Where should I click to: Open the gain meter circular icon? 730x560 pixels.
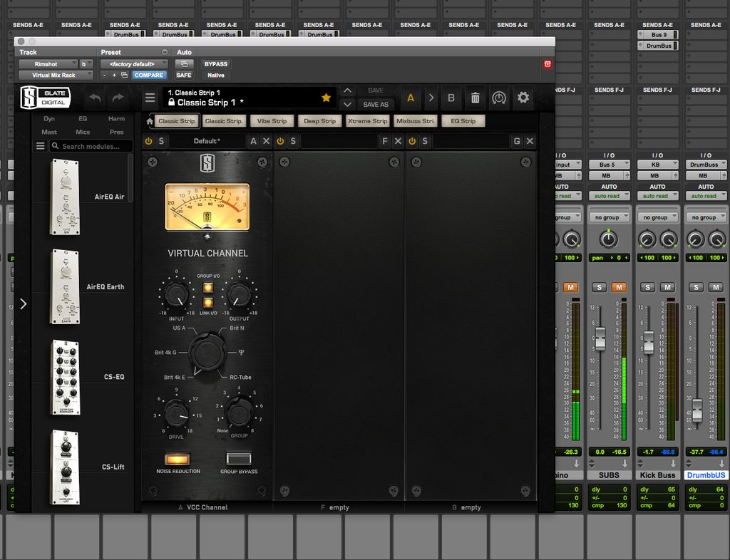pyautogui.click(x=499, y=98)
